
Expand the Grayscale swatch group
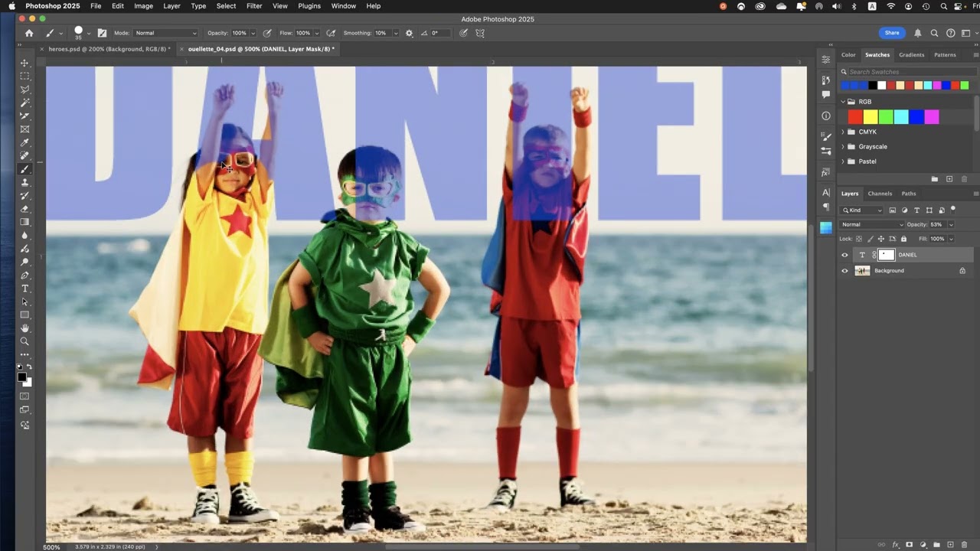[843, 146]
